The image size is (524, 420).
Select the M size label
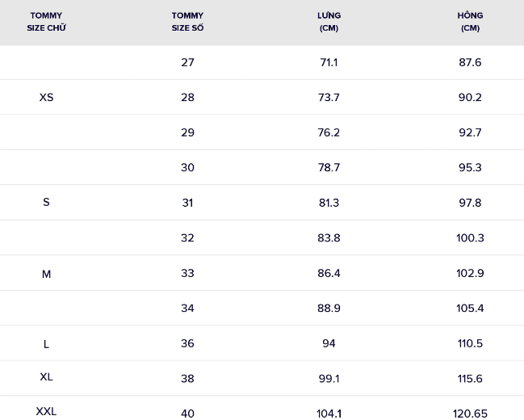(x=46, y=274)
